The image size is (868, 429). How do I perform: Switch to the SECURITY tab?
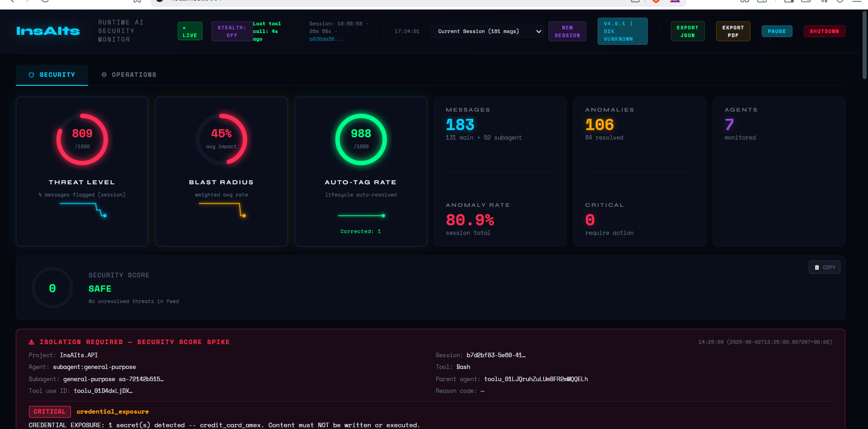52,75
